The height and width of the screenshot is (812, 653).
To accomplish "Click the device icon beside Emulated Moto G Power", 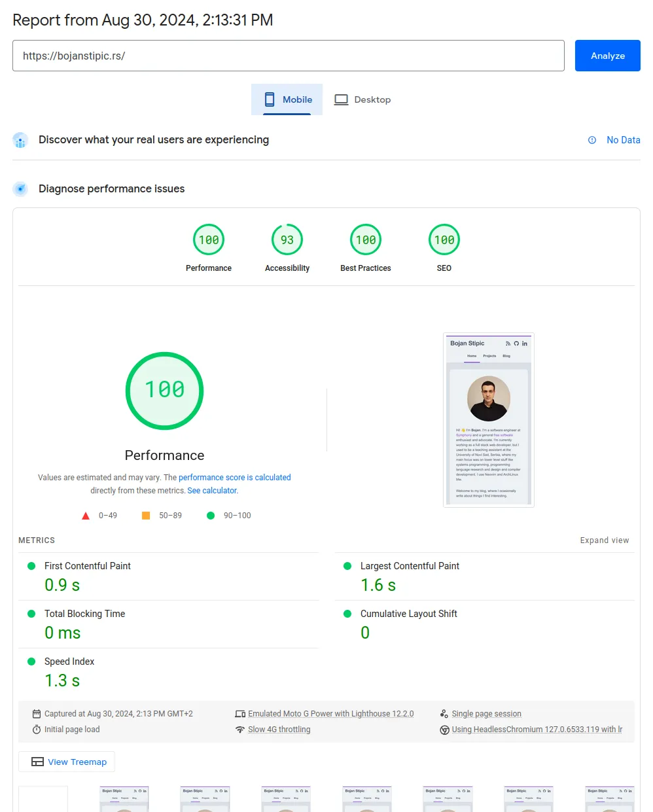I will (242, 713).
